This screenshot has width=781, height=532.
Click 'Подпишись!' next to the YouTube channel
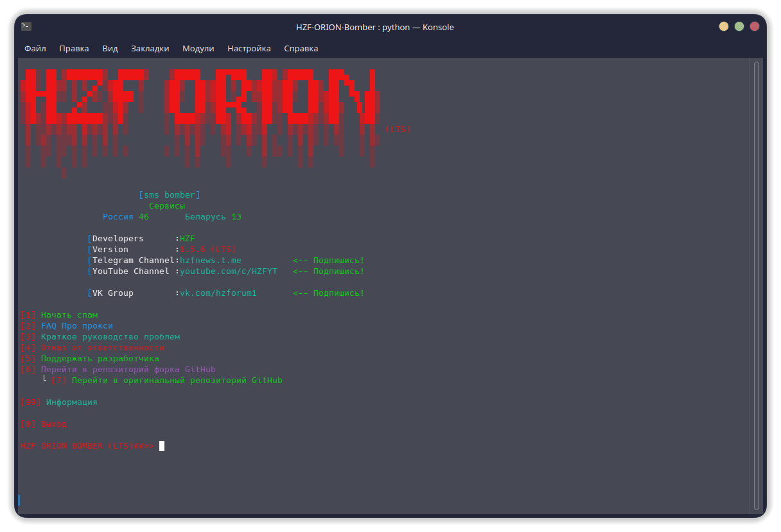(x=339, y=271)
